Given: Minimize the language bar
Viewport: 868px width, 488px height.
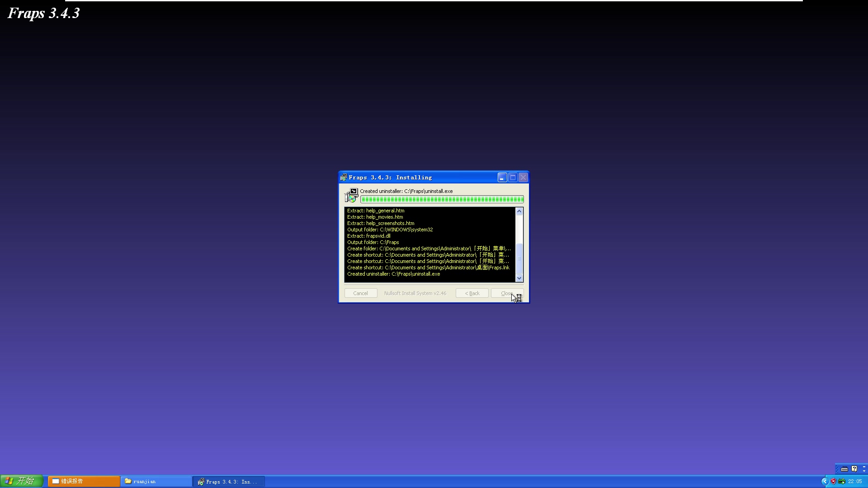Looking at the screenshot, I should [x=864, y=467].
